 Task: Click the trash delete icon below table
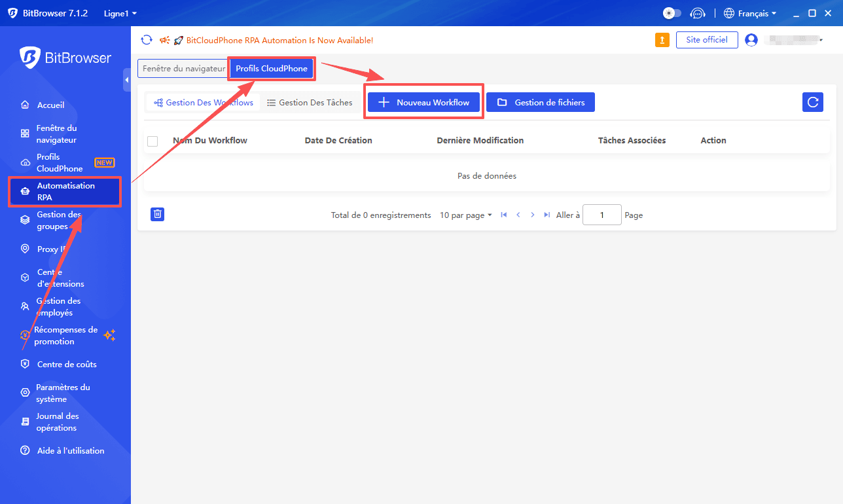pyautogui.click(x=157, y=214)
